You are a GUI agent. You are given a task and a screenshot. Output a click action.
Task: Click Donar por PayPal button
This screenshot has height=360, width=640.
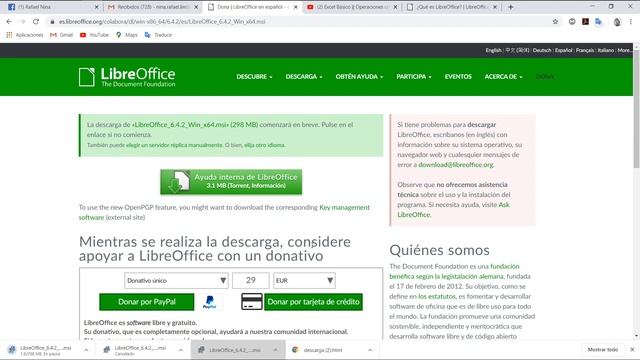tap(147, 302)
